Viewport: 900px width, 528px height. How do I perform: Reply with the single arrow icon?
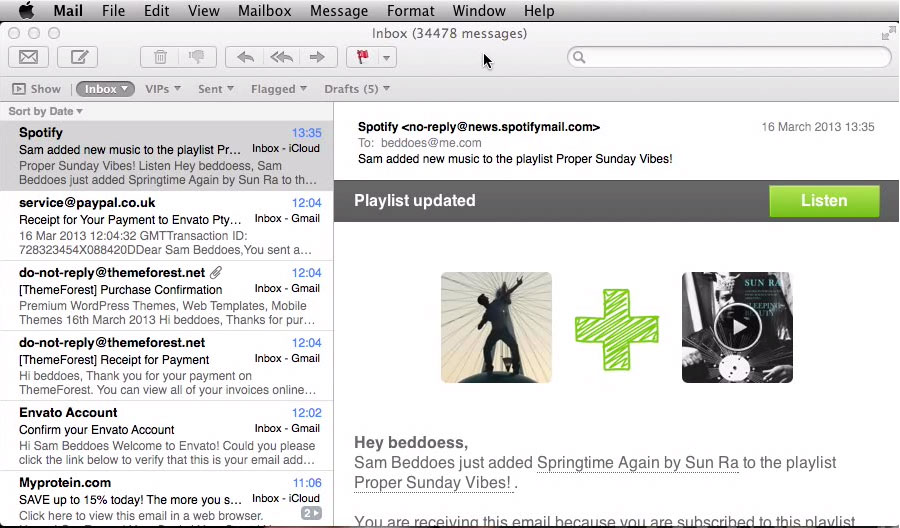click(x=245, y=57)
